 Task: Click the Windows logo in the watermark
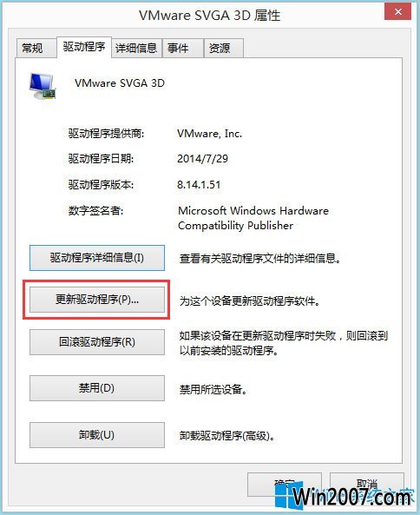click(289, 496)
